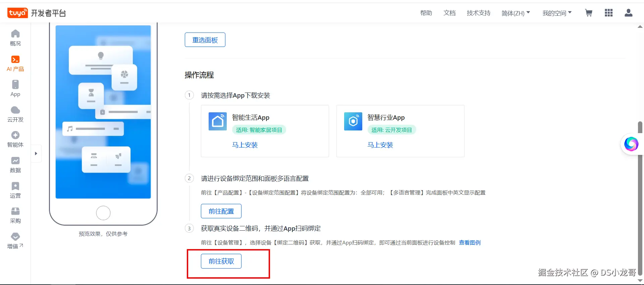The image size is (644, 285).
Task: Click the 适用: 云开发项目 tag
Action: click(x=392, y=130)
